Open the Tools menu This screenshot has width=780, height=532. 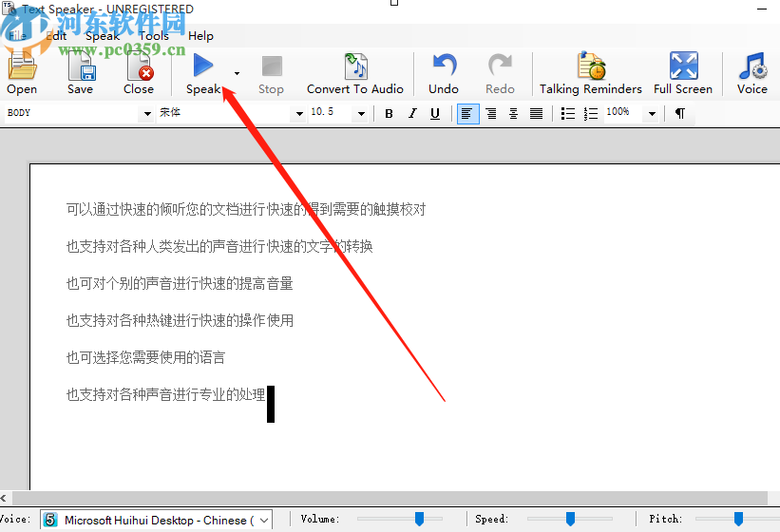154,36
